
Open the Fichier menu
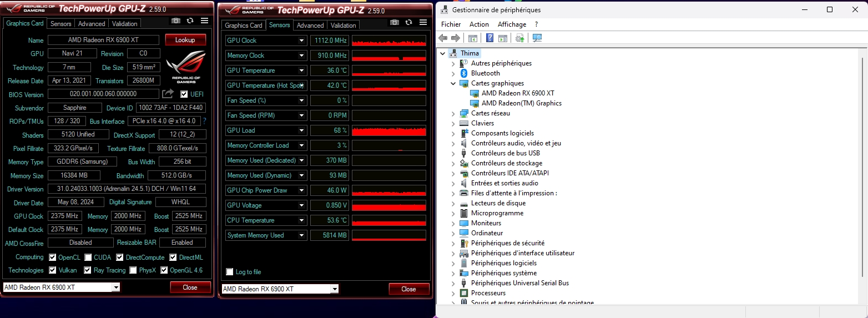[451, 24]
